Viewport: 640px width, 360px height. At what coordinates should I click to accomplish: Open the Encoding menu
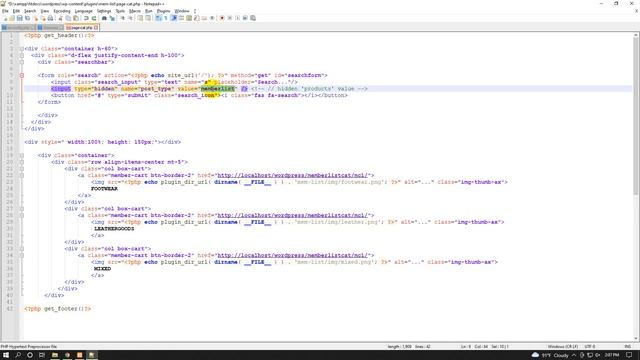(x=62, y=11)
